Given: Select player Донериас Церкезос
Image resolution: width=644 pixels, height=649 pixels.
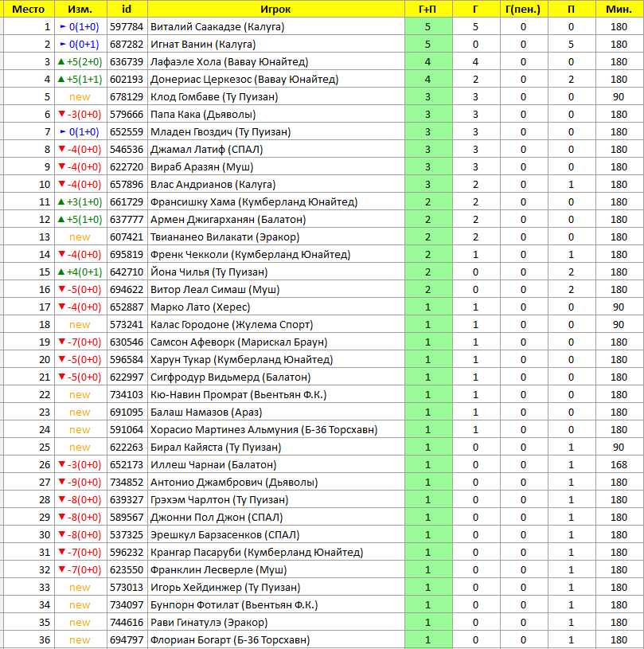Looking at the screenshot, I should pos(244,80).
